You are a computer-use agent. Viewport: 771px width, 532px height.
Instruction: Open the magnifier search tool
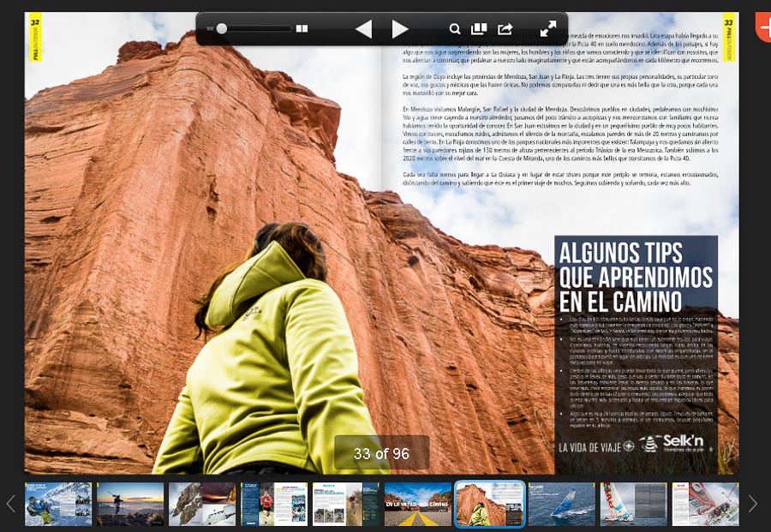pos(455,29)
